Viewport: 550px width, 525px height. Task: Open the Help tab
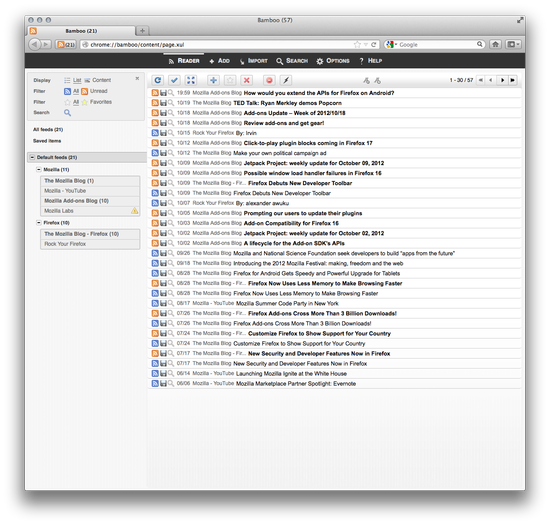371,61
